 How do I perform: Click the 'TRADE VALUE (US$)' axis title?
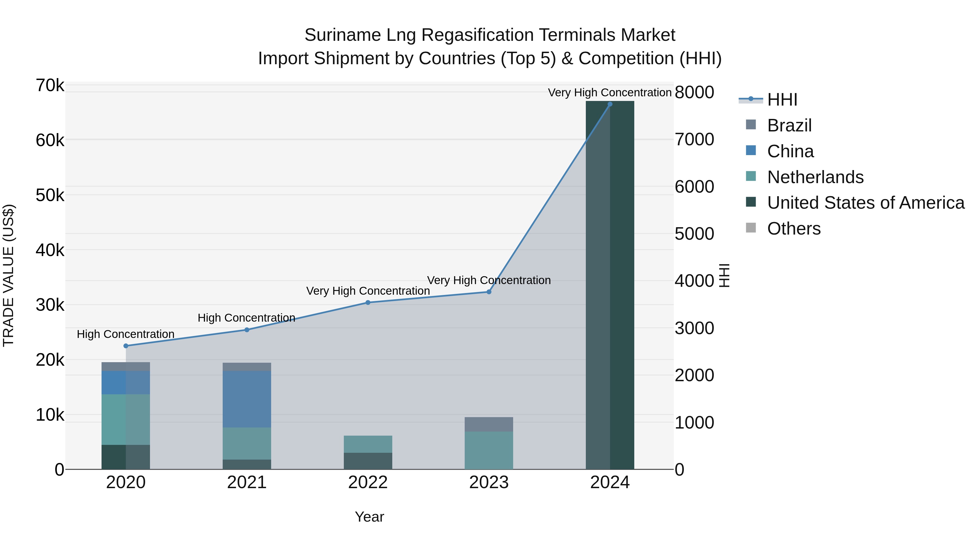click(8, 275)
